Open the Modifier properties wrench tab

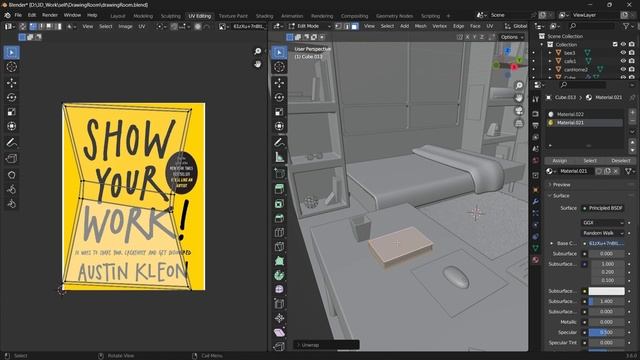coord(536,202)
